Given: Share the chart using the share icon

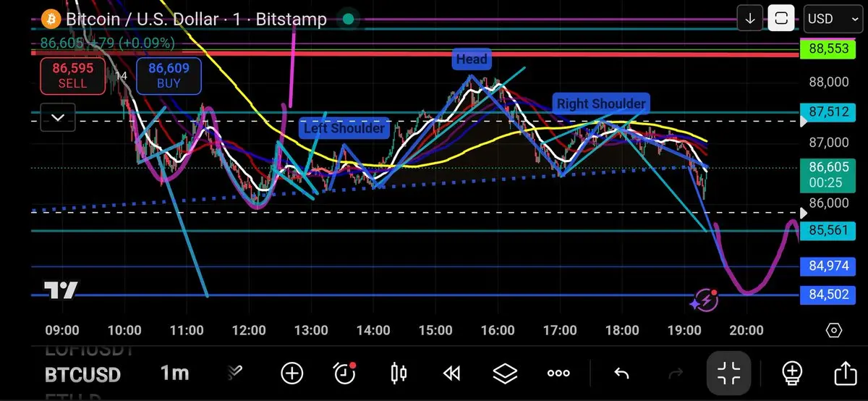Looking at the screenshot, I should click(845, 373).
